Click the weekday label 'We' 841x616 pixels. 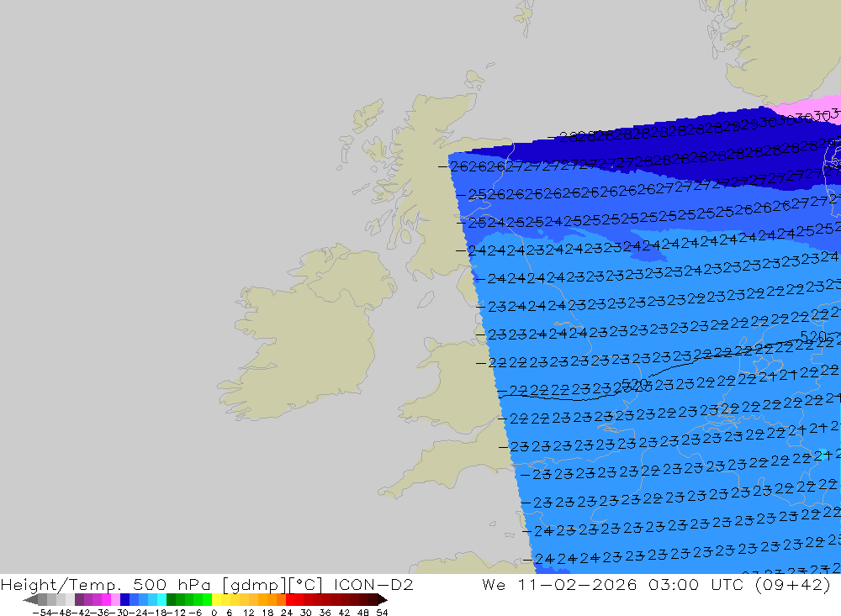coord(494,584)
